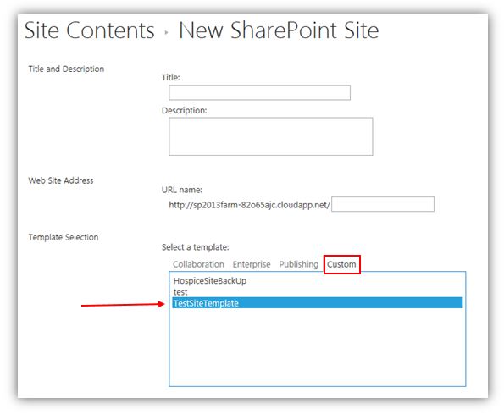Open the Site Contents breadcrumb link
The width and height of the screenshot is (504, 420).
point(89,30)
